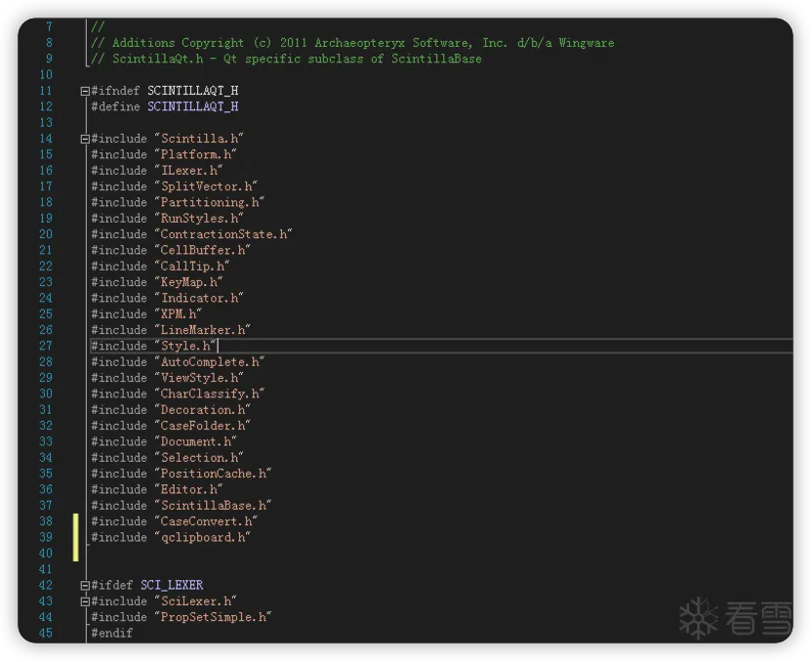
Task: Collapse the #ifndef SCINTILLAQT_H fold marker
Action: (85, 91)
